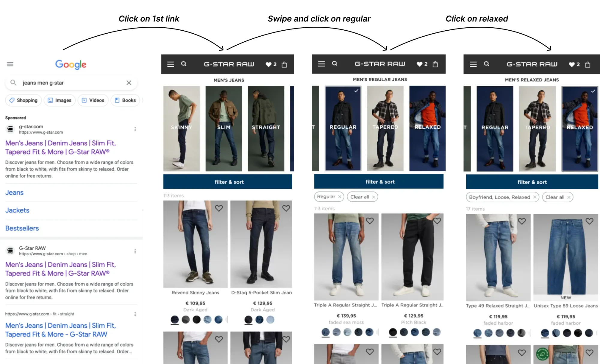Open search in the Men's Relaxed Jeans screen
This screenshot has width=600, height=364.
[x=487, y=64]
